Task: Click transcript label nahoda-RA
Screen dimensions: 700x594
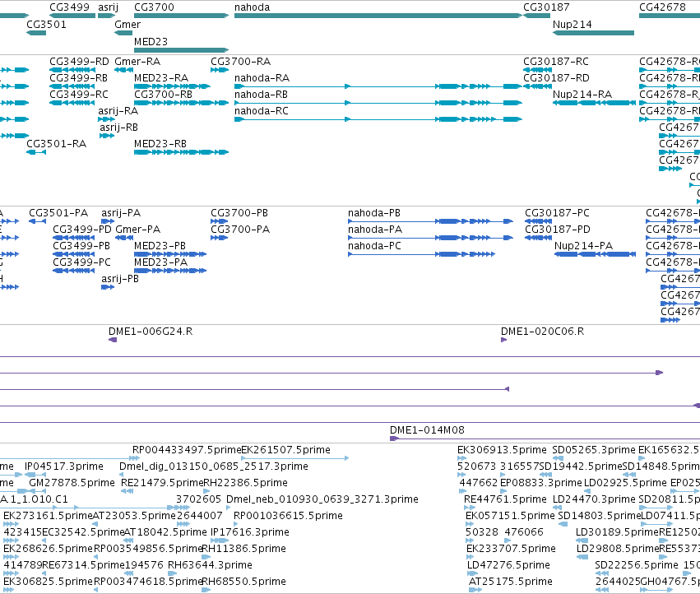Action: point(262,77)
